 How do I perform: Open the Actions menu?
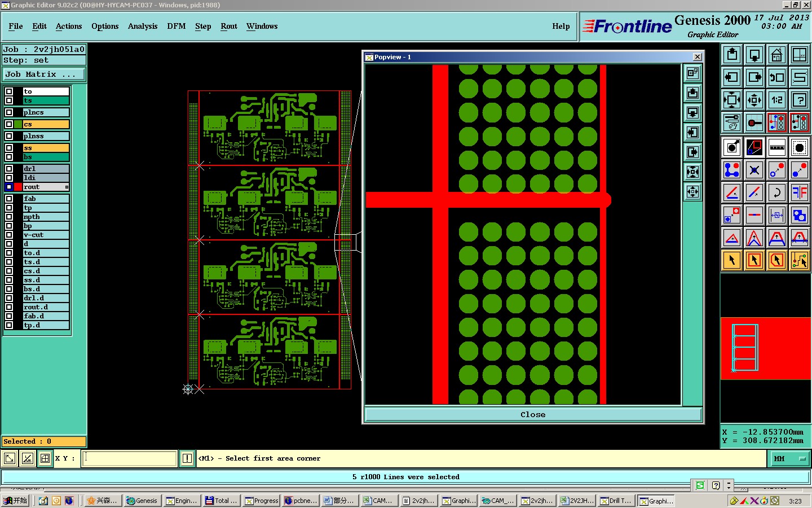point(69,26)
